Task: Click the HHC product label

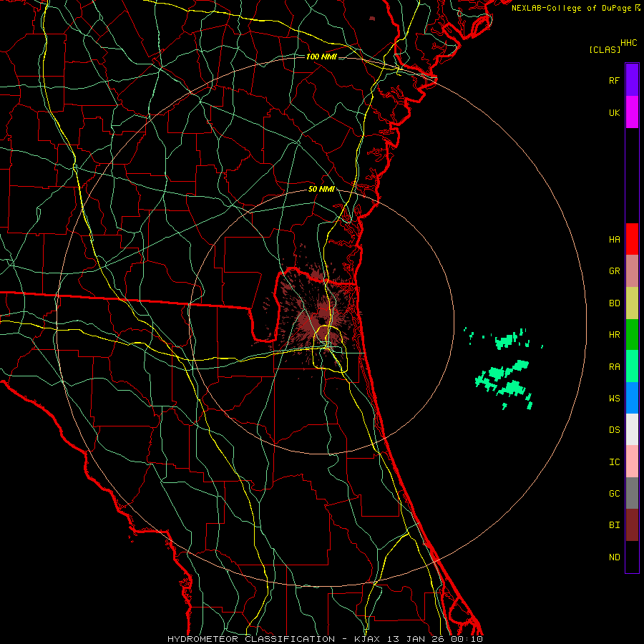Action: pos(629,43)
